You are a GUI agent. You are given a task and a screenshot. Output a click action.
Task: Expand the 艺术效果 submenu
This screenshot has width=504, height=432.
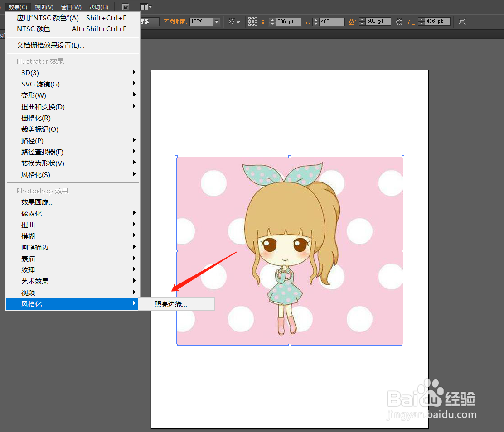coord(73,281)
